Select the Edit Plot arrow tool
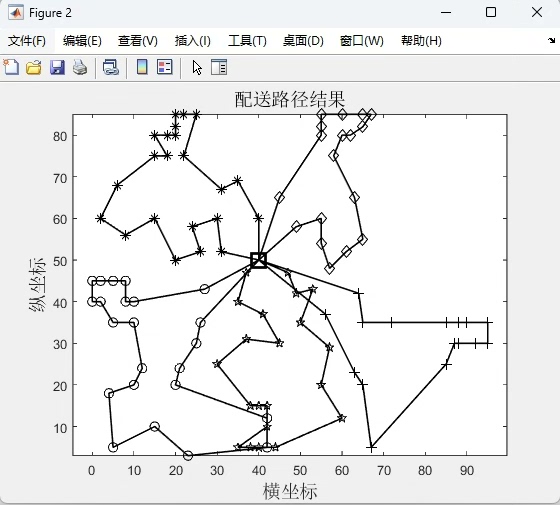This screenshot has width=560, height=505. point(197,67)
